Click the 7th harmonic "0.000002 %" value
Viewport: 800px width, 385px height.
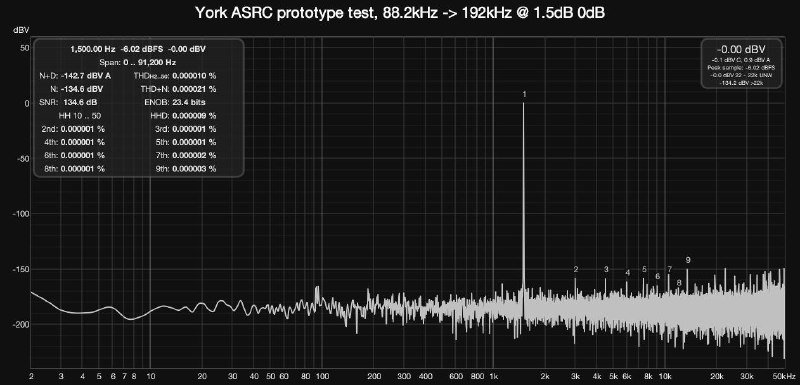[194, 155]
